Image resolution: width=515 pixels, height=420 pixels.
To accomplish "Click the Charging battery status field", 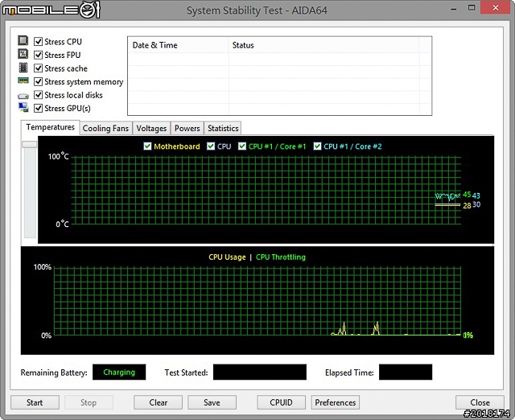I will point(119,372).
